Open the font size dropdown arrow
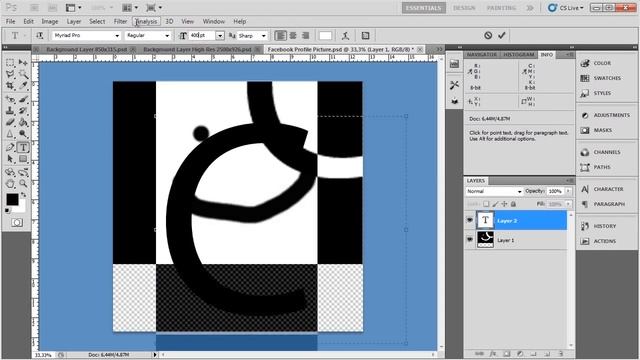The height and width of the screenshot is (360, 640). click(220, 36)
